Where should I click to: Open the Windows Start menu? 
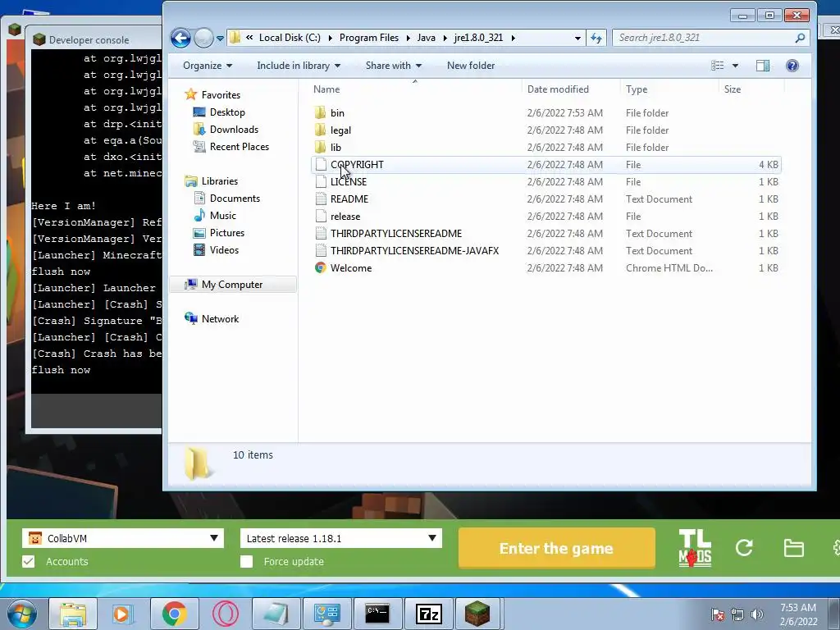point(22,614)
